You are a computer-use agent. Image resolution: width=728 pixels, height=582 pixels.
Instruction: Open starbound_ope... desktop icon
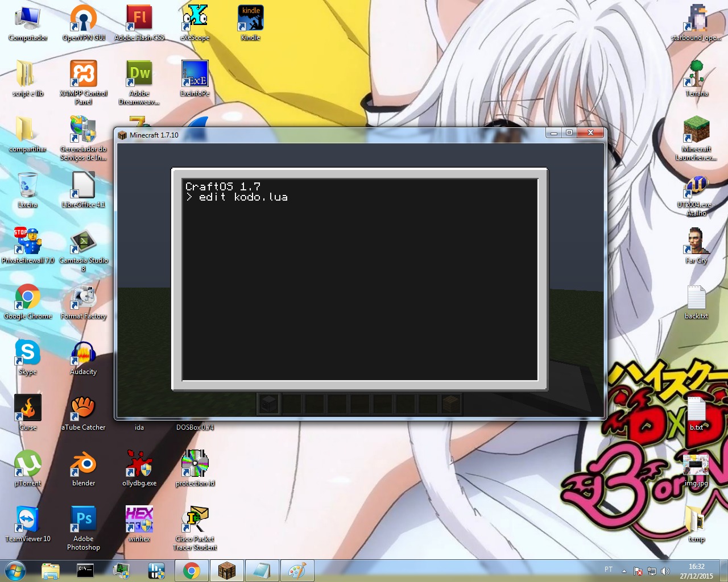click(696, 23)
